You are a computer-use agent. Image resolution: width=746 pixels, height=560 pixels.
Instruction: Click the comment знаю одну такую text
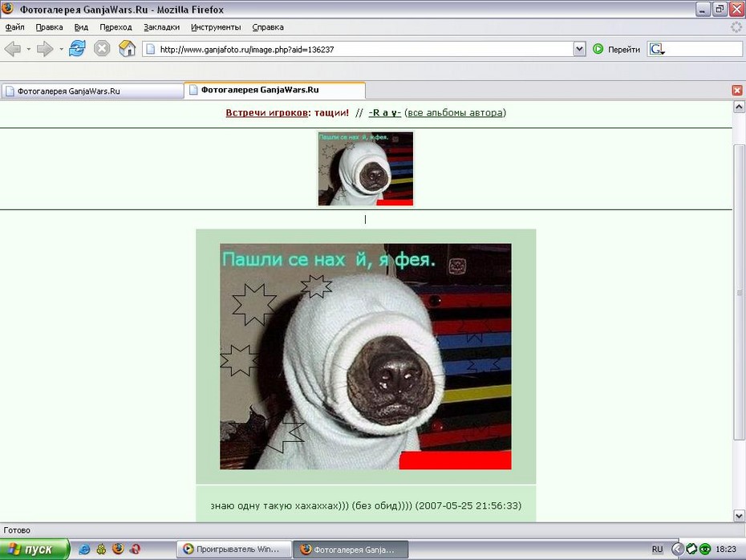click(366, 505)
